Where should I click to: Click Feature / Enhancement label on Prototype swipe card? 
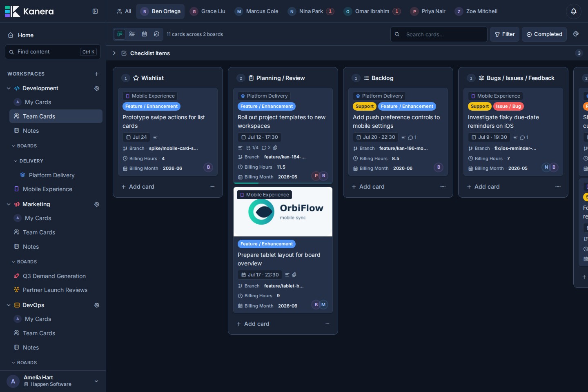[x=151, y=106]
